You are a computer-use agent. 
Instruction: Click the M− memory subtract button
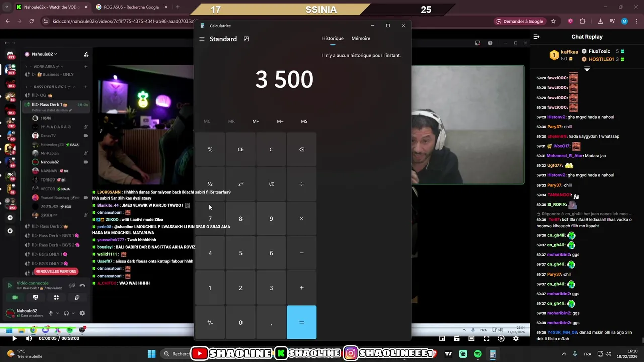pos(280,121)
